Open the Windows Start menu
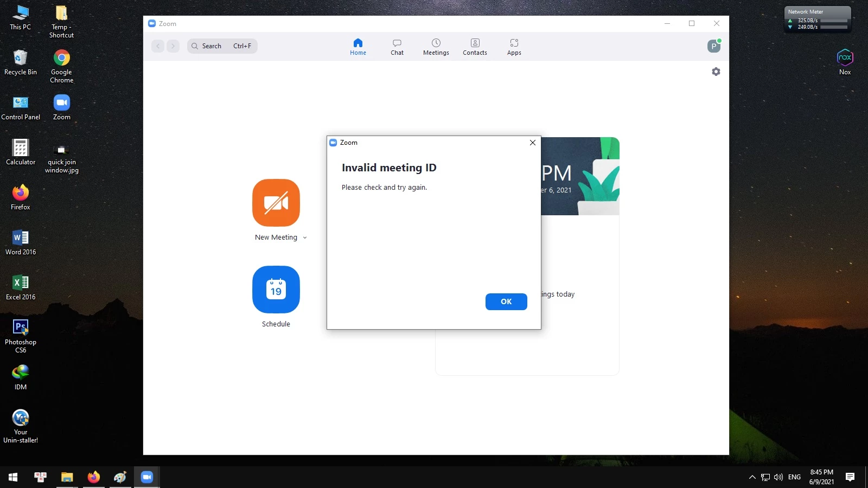 click(x=13, y=477)
